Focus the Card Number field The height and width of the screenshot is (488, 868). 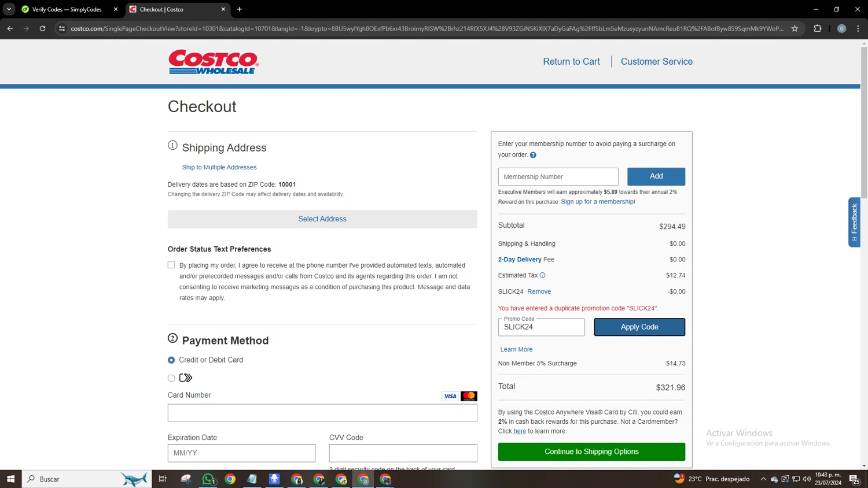(x=322, y=413)
